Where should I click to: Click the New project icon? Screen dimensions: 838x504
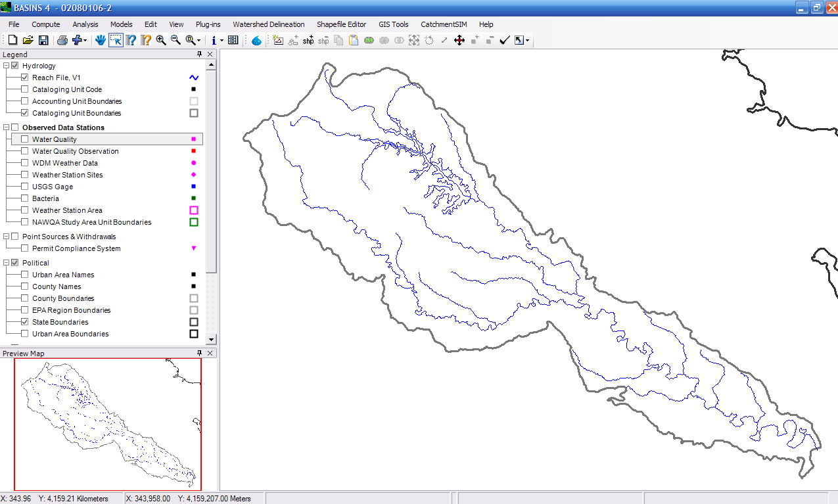[12, 41]
